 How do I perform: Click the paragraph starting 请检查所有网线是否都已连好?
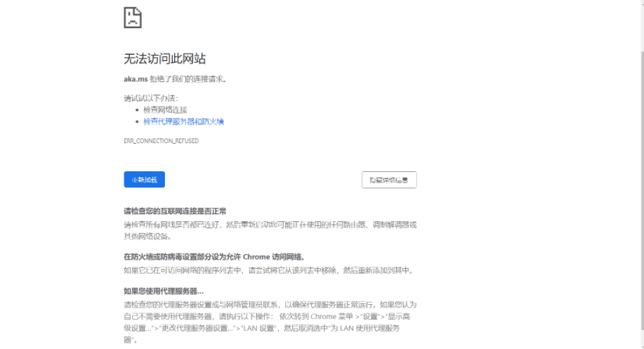click(270, 225)
